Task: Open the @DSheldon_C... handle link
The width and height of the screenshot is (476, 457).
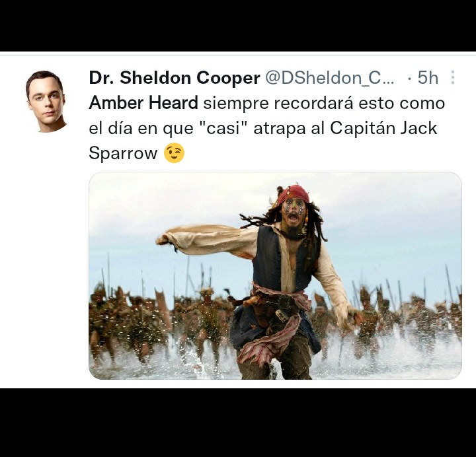Action: point(330,78)
